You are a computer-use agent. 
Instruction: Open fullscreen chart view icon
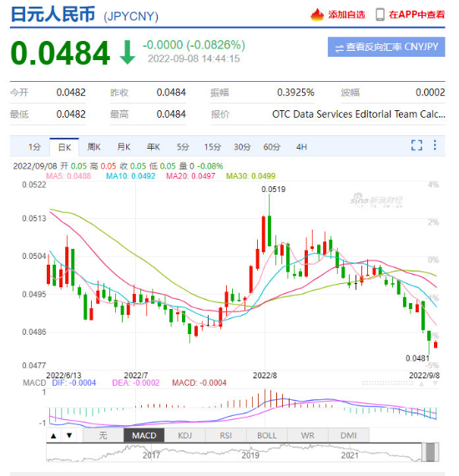point(416,145)
